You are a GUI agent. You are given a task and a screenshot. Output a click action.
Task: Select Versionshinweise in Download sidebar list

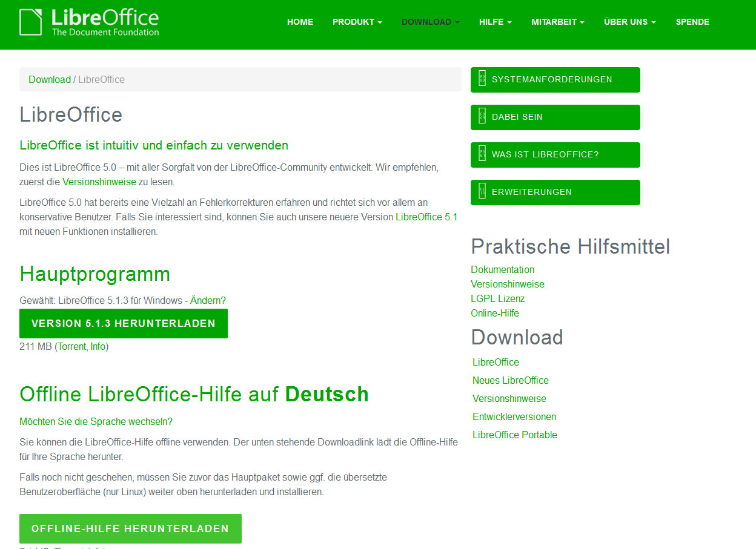point(509,398)
